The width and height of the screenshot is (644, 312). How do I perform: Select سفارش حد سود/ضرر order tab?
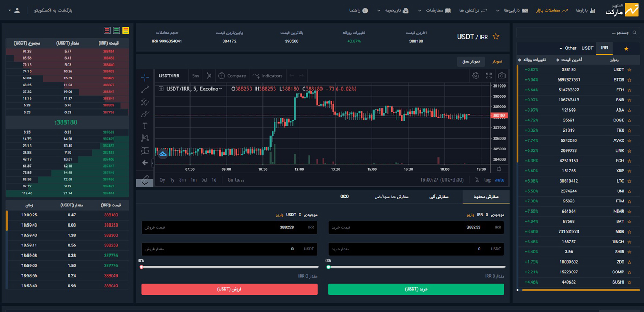pos(392,197)
